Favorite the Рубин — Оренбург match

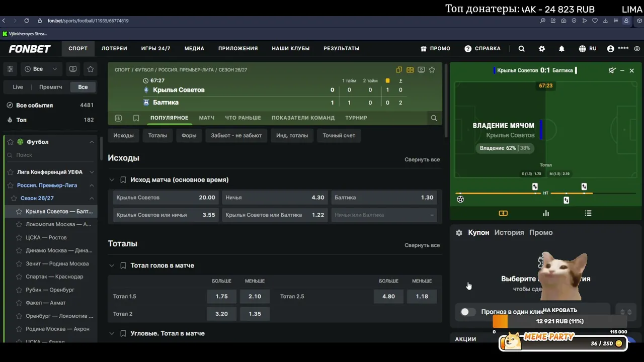click(19, 290)
